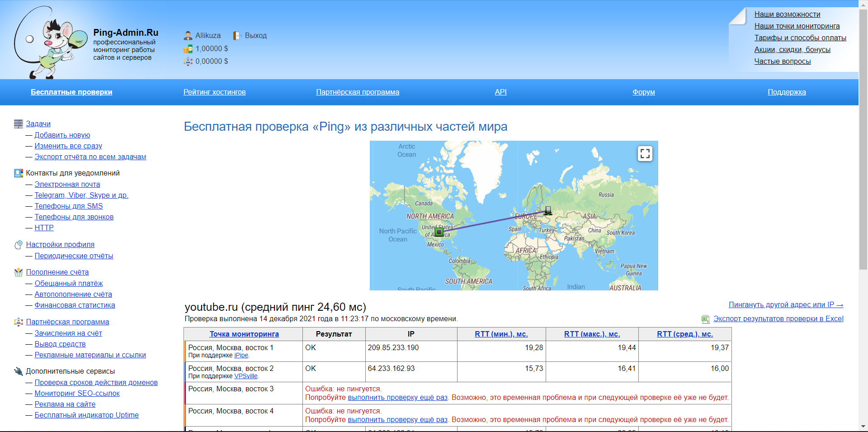The width and height of the screenshot is (868, 432).
Task: Open Наши точки мониторинга link
Action: tap(797, 26)
